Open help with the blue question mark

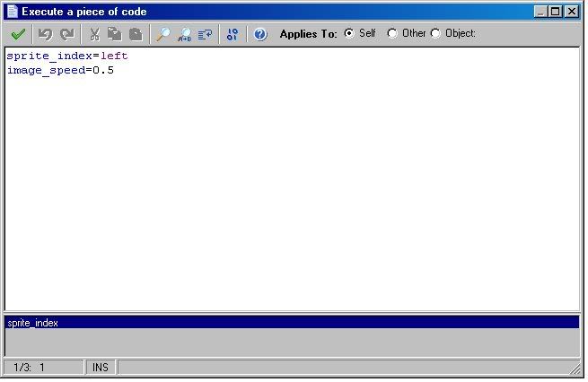(260, 34)
